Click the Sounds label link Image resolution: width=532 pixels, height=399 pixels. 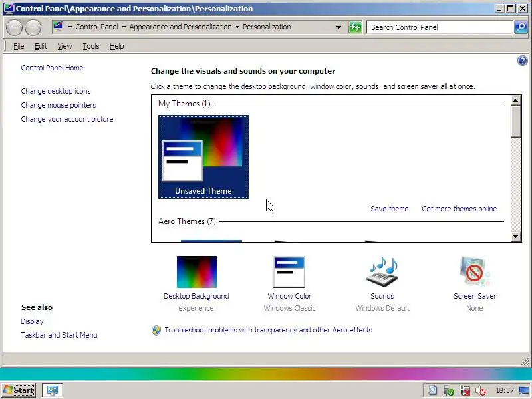point(382,296)
